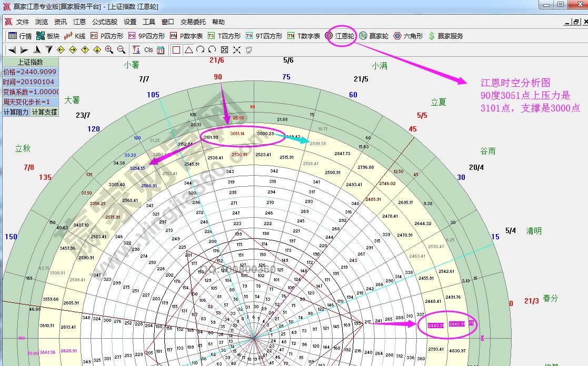Open the 江恩轮 Gann wheel tool
588x366 pixels.
click(340, 36)
